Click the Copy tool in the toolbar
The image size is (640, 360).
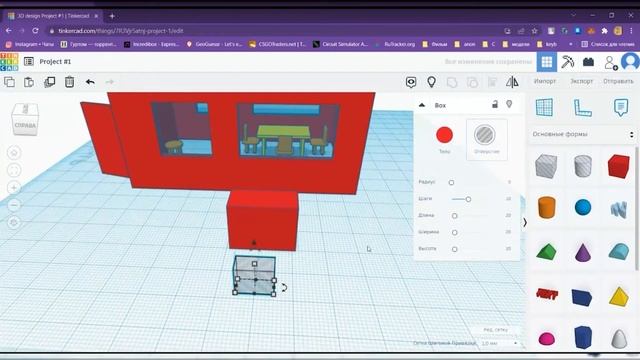point(9,82)
